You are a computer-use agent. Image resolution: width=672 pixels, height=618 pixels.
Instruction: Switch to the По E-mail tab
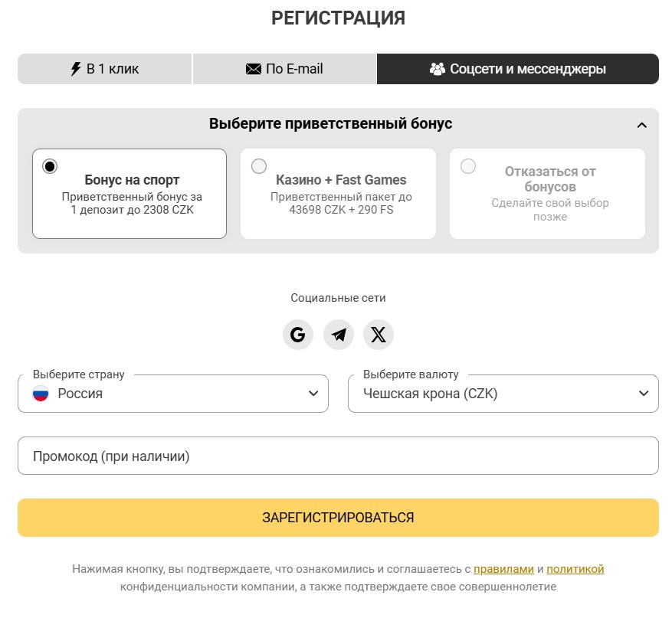(x=284, y=68)
